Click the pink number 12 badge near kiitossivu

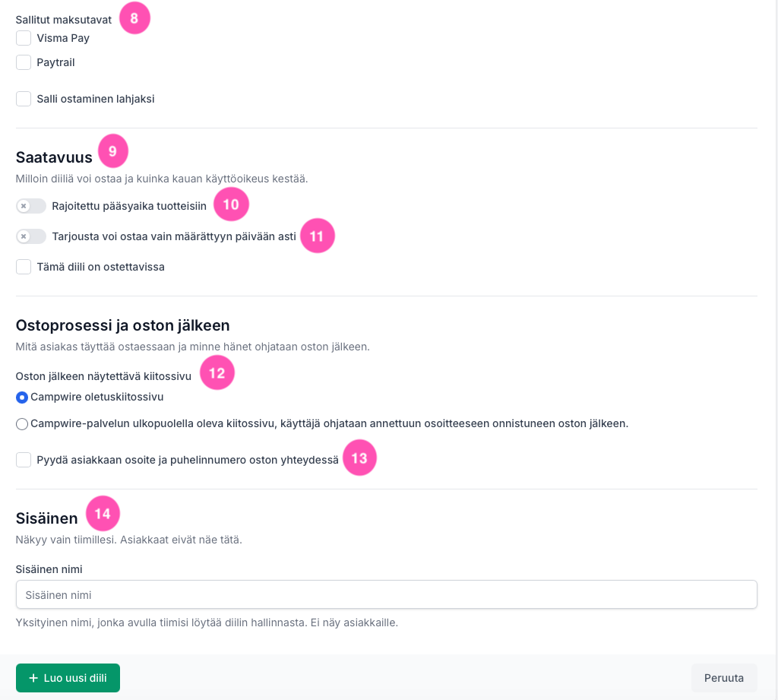[217, 373]
